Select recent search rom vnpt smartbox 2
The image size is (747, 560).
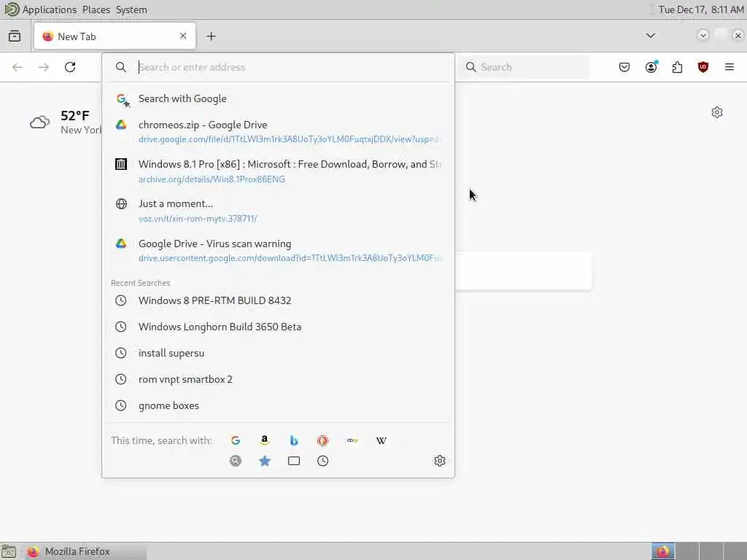[278, 379]
